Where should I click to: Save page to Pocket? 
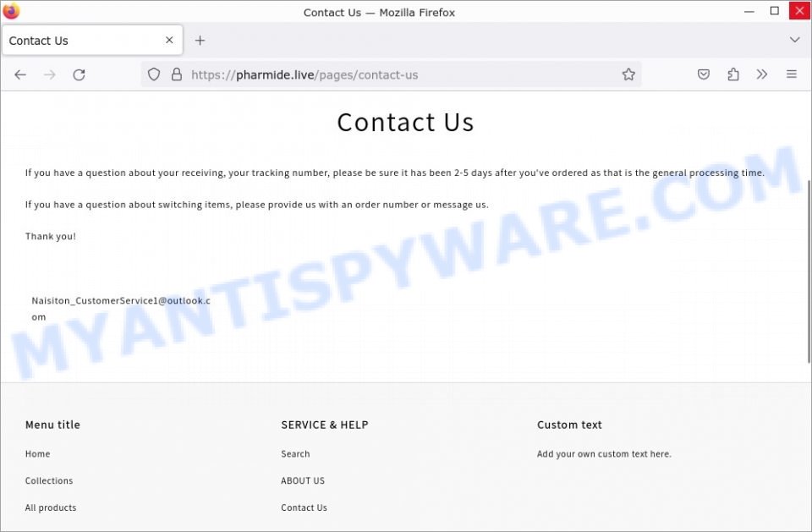tap(703, 74)
